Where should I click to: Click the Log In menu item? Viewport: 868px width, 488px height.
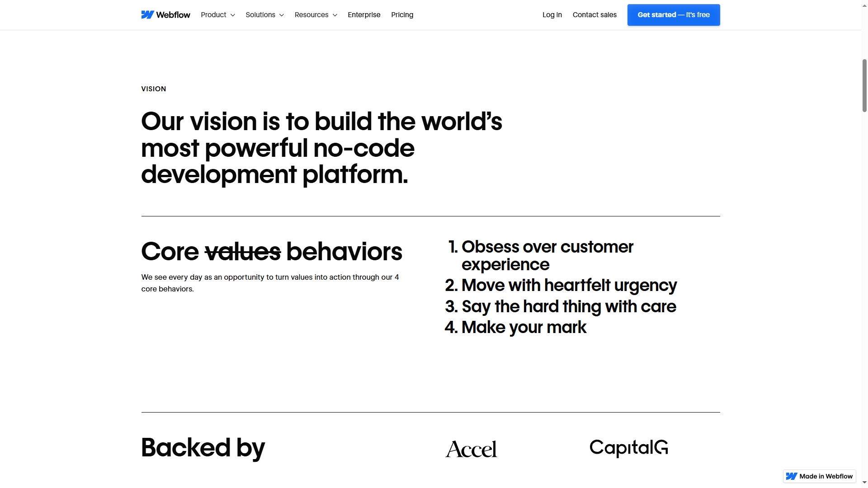pyautogui.click(x=552, y=15)
